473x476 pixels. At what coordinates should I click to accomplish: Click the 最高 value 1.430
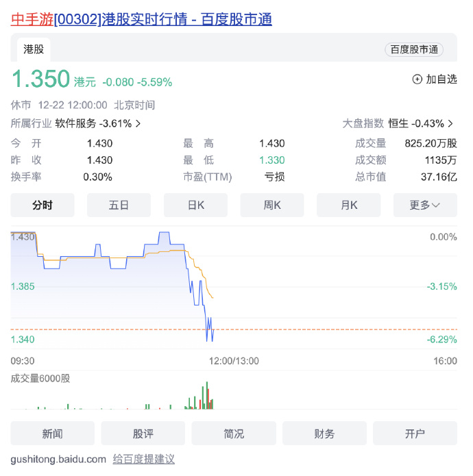click(272, 143)
